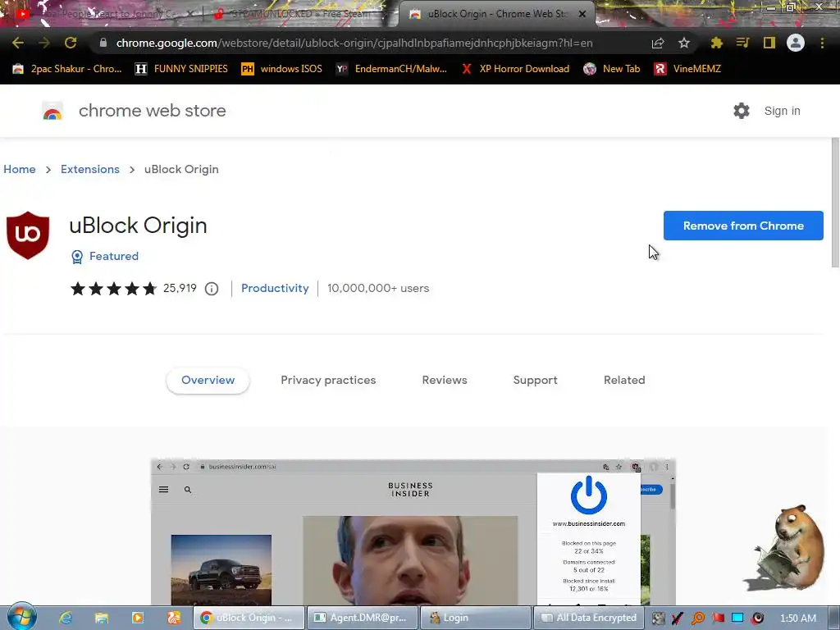Click the 1:50 AM system clock
Image resolution: width=840 pixels, height=630 pixels.
[x=798, y=619]
